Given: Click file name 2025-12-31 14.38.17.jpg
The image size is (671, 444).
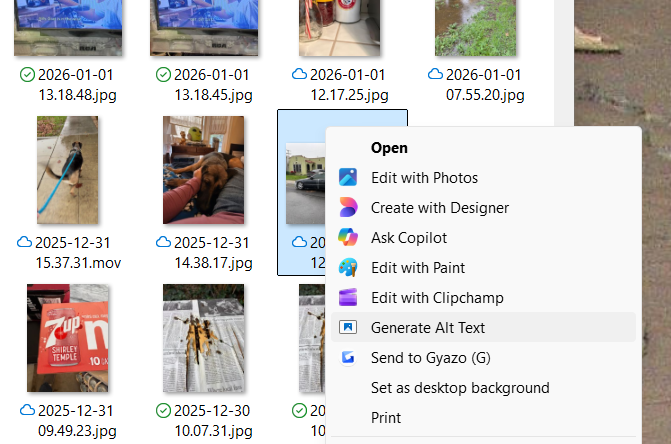Looking at the screenshot, I should (212, 252).
